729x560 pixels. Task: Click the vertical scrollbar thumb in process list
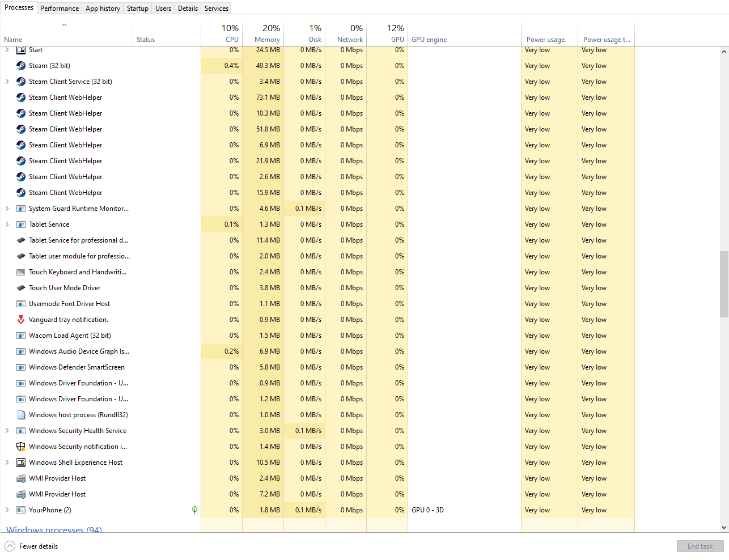tap(724, 283)
